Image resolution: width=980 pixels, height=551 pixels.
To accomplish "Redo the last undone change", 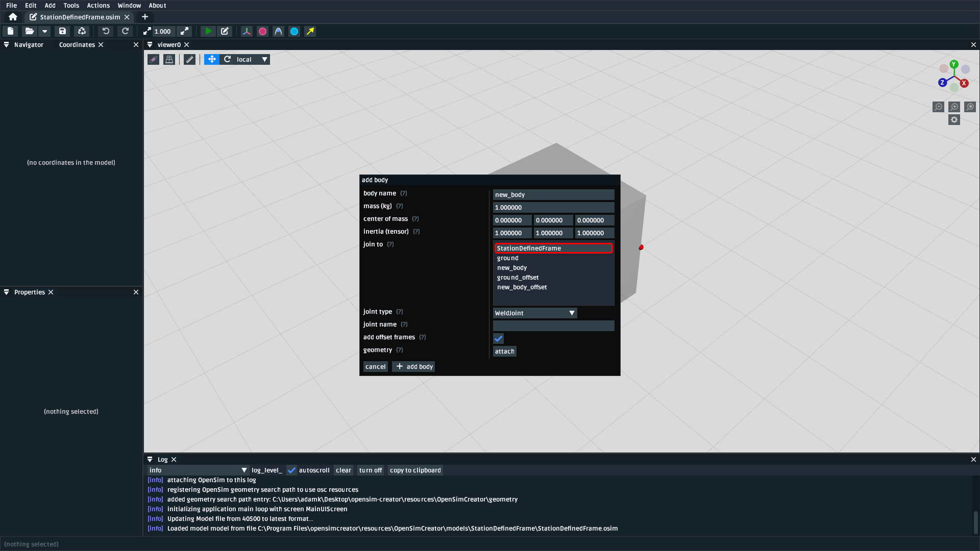I will [x=125, y=31].
